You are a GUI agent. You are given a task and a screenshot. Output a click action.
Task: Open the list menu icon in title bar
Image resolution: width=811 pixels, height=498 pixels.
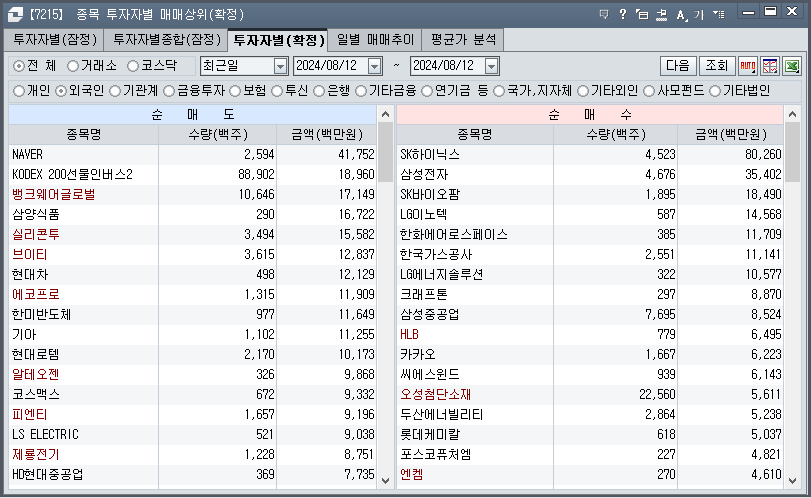pos(719,14)
